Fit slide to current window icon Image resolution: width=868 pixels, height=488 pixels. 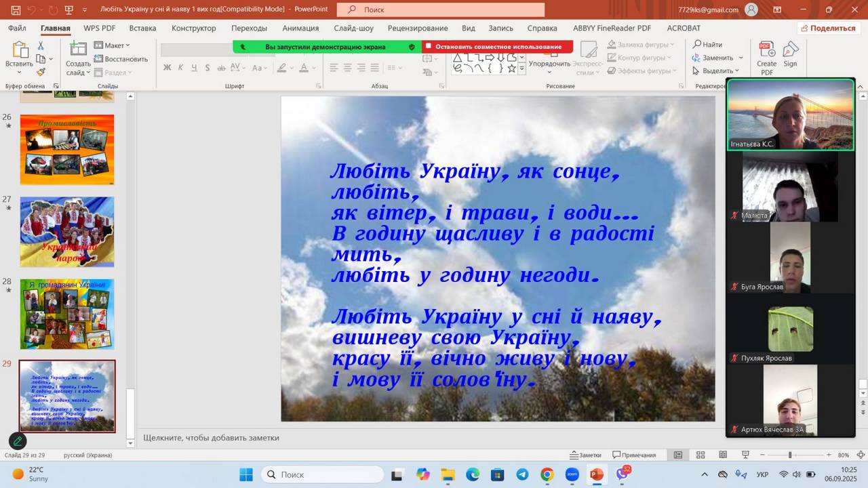pyautogui.click(x=861, y=455)
